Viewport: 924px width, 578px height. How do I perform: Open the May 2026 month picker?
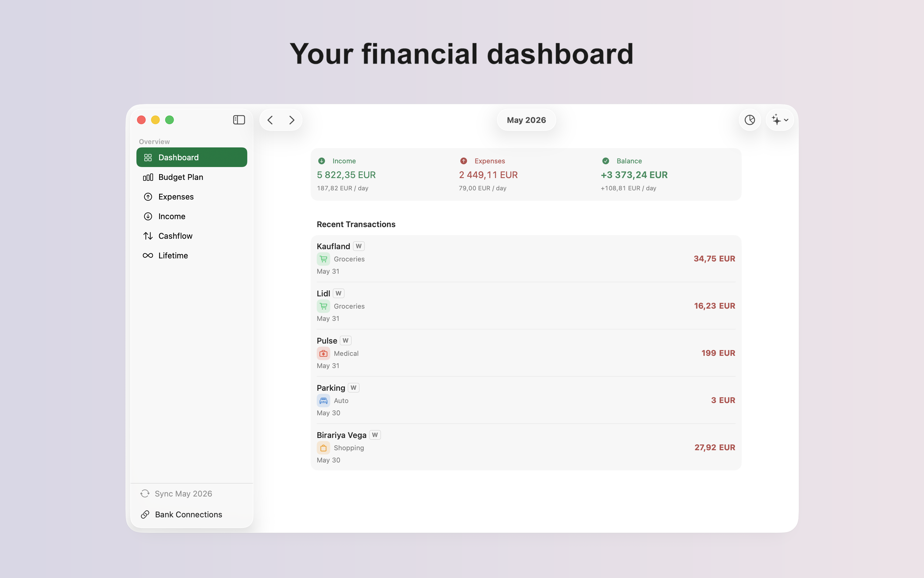(x=526, y=120)
